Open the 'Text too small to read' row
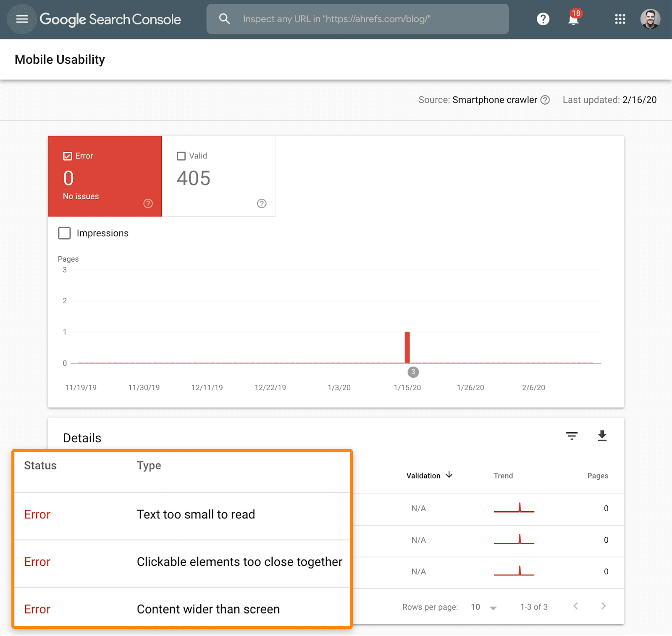This screenshot has height=636, width=672. 196,515
